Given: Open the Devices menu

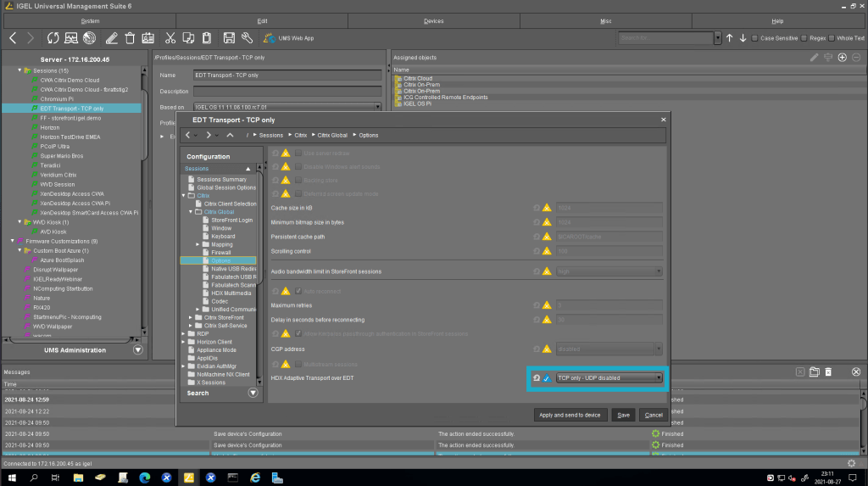Looking at the screenshot, I should click(433, 20).
